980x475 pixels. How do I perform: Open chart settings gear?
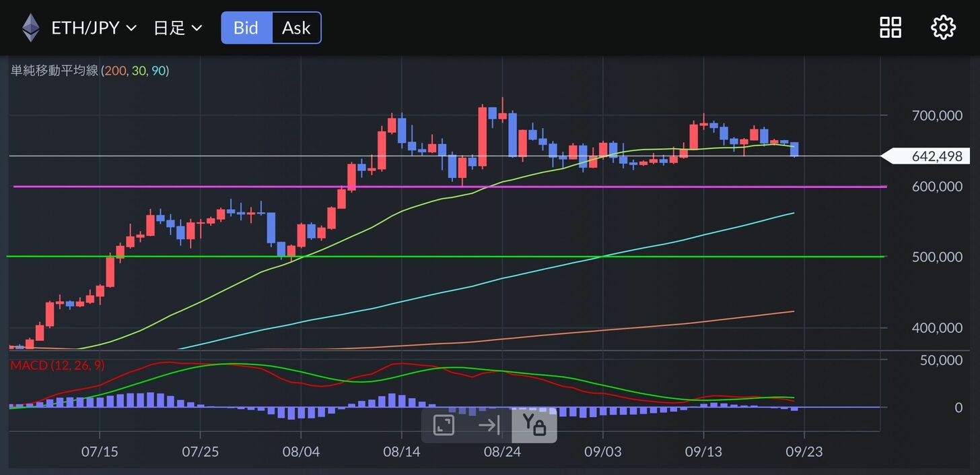[x=943, y=28]
